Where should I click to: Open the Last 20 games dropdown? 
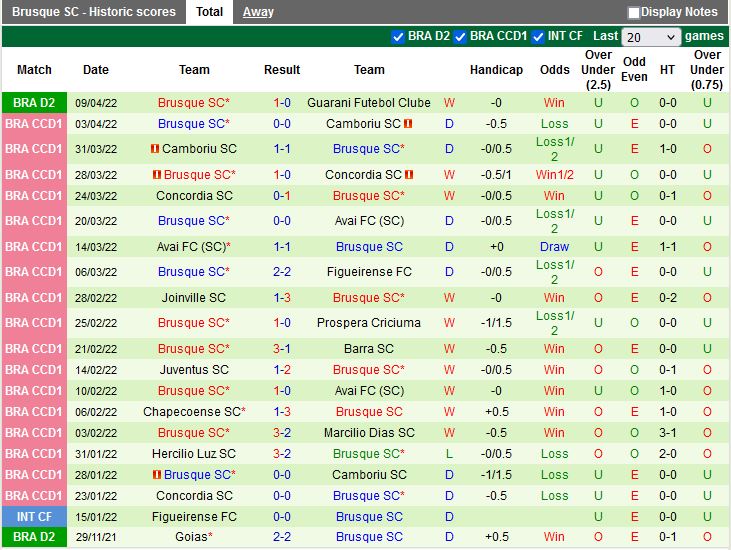(x=651, y=37)
